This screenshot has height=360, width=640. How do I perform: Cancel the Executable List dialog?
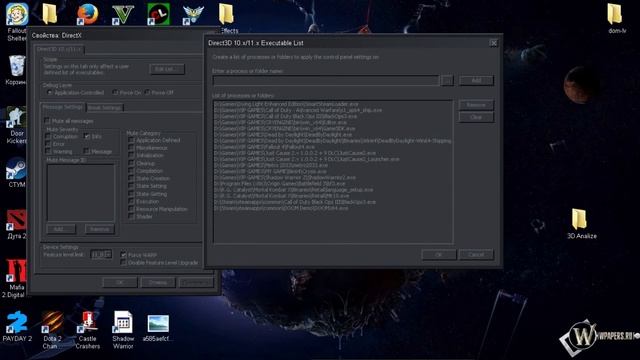pyautogui.click(x=476, y=254)
